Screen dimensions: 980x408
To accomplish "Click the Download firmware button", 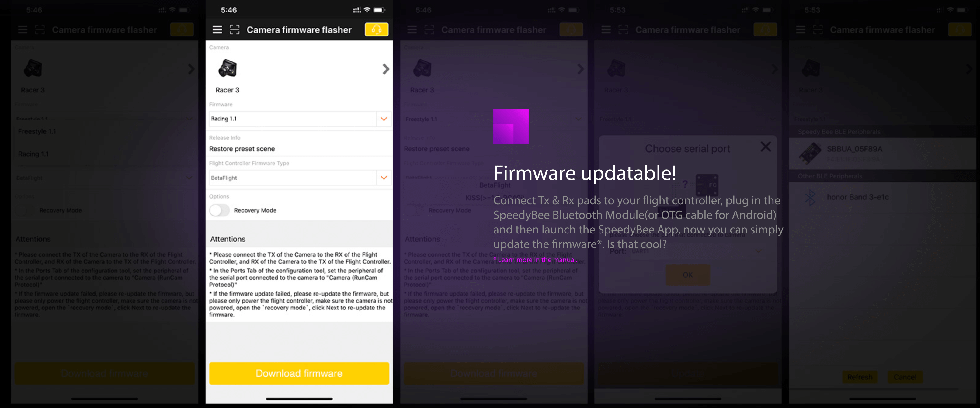I will click(x=300, y=373).
